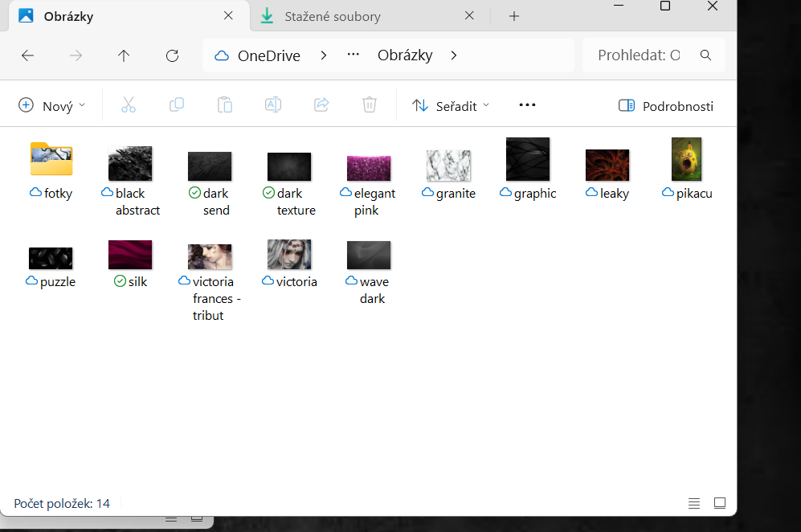Screen dimensions: 801x532
Task: Click the Share icon in toolbar
Action: coord(321,104)
